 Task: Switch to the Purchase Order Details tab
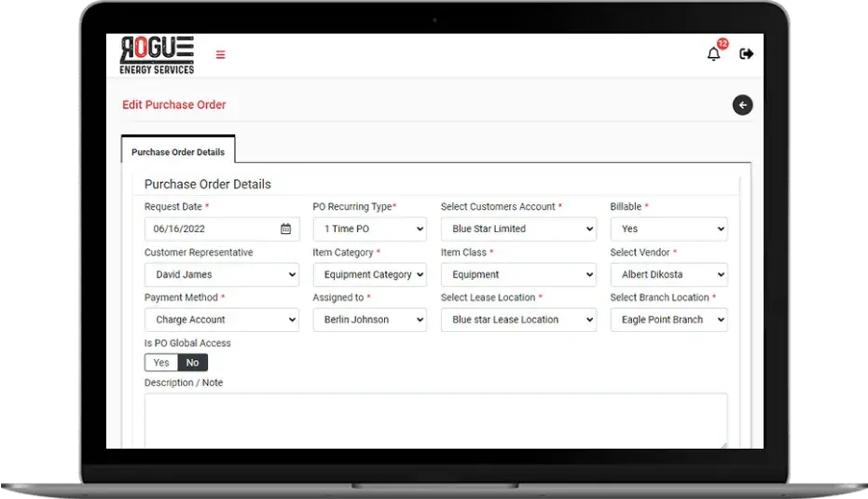coord(177,151)
